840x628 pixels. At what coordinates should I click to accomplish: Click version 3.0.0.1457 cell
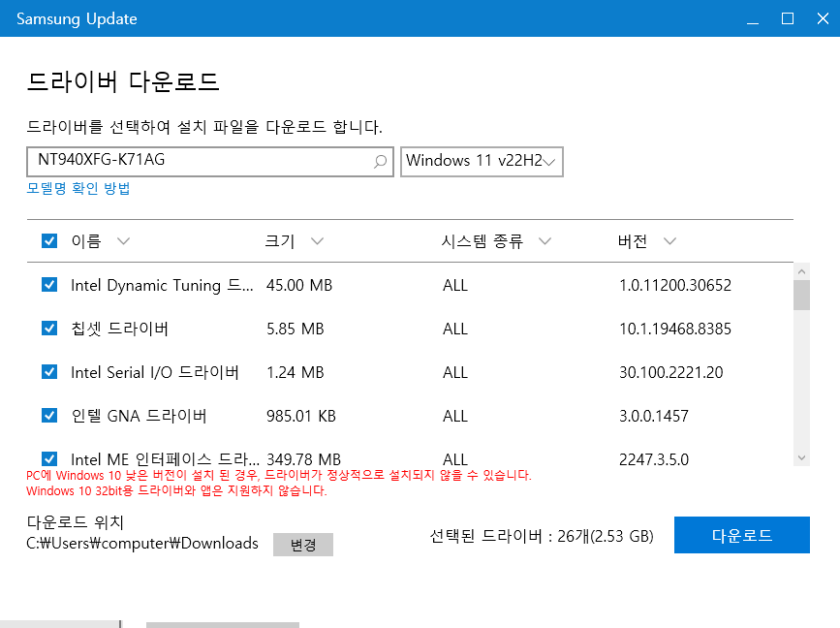(654, 416)
